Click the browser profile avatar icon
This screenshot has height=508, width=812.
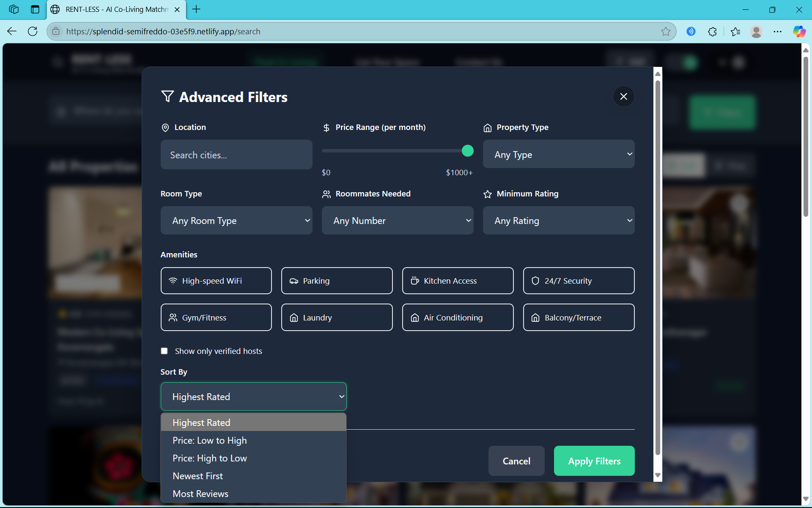pos(756,31)
